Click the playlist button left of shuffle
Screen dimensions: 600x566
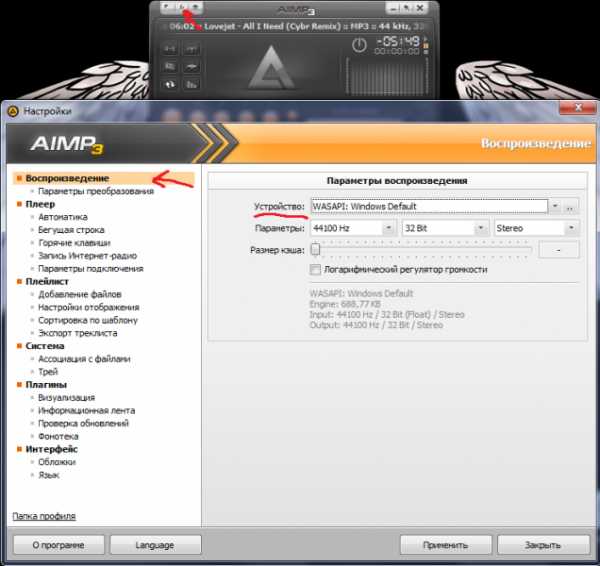pyautogui.click(x=170, y=67)
